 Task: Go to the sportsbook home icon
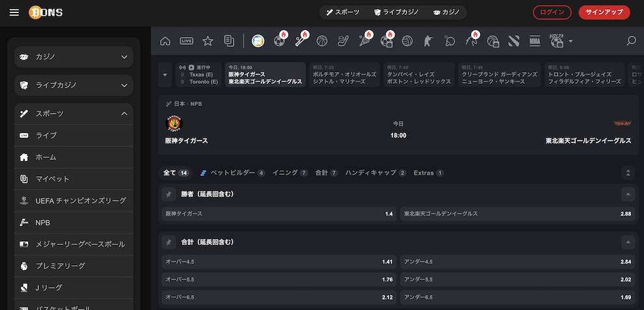165,41
